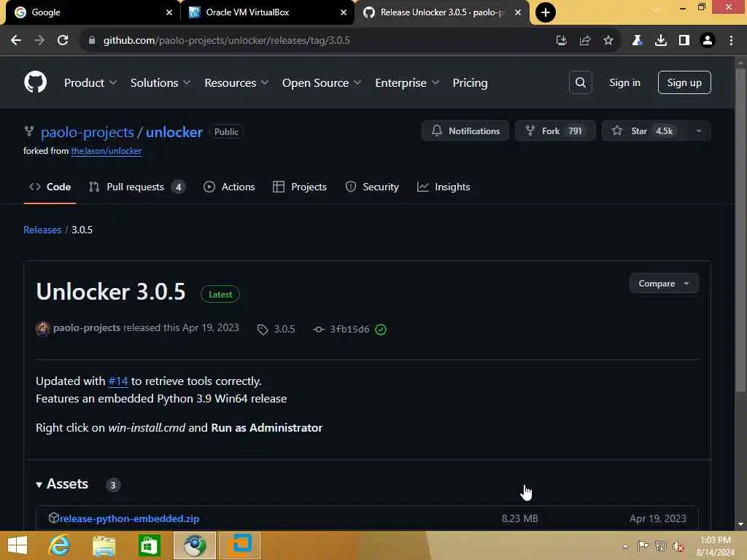This screenshot has width=747, height=560.
Task: Expand the Resources menu
Action: click(237, 83)
